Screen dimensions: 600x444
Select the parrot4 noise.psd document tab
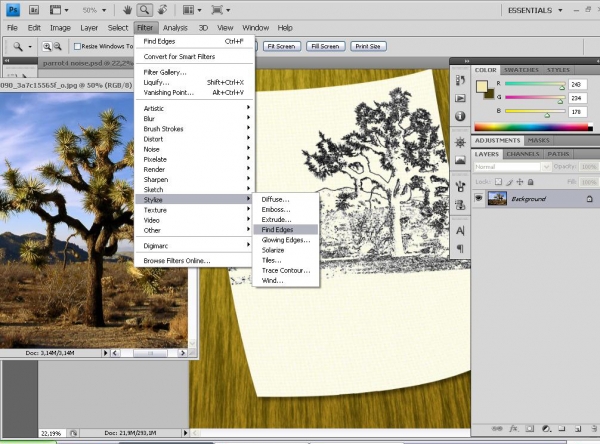point(88,63)
